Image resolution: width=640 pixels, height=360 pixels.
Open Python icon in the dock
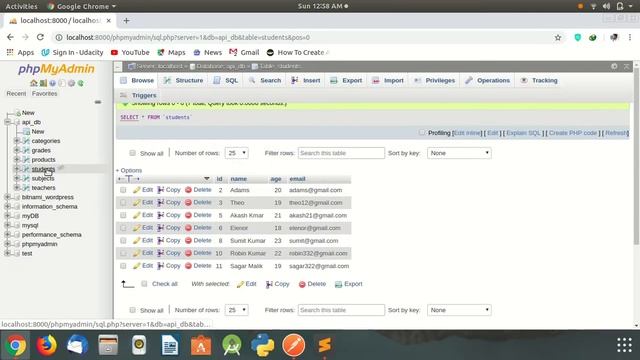point(262,345)
